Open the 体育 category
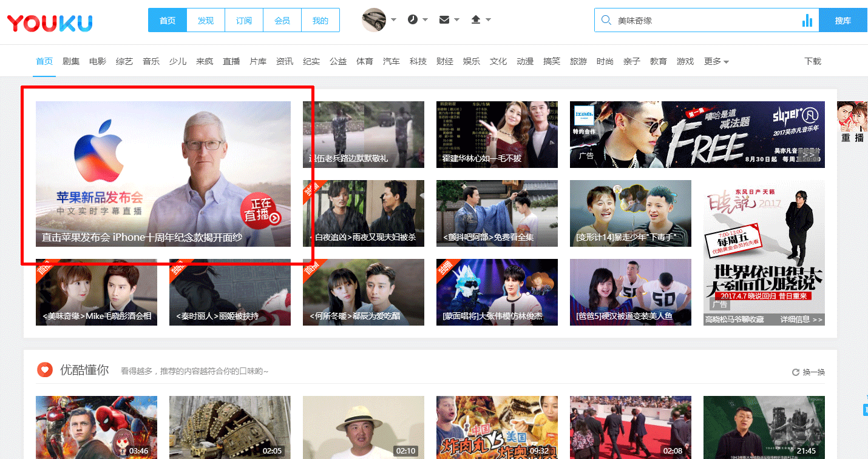 click(x=365, y=61)
